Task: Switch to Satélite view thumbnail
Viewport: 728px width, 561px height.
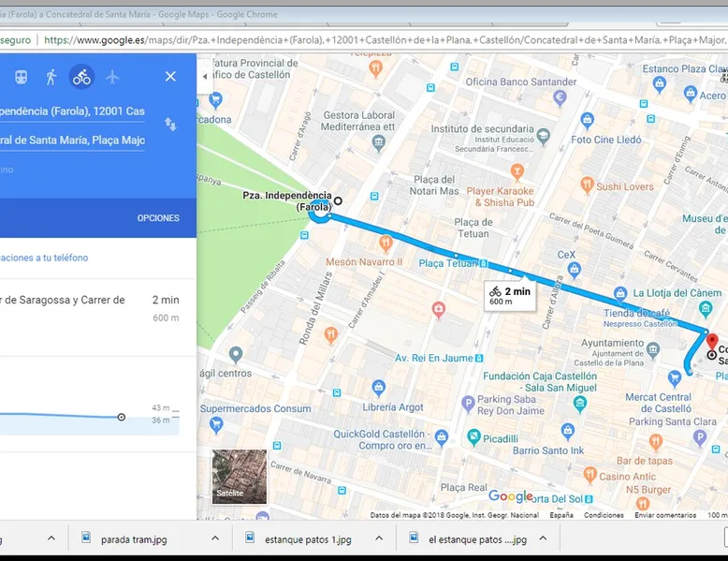Action: coord(240,477)
